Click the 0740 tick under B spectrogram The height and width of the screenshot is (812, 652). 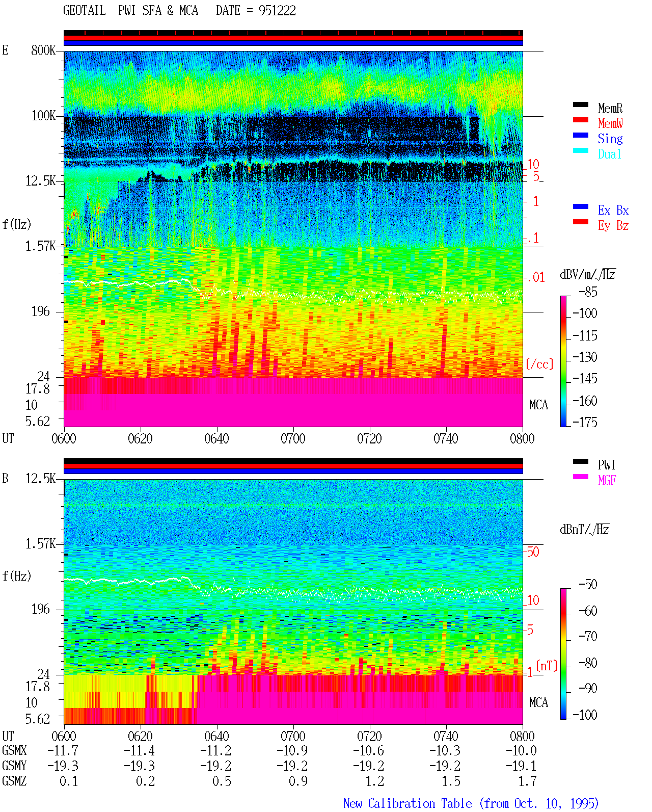pos(446,736)
